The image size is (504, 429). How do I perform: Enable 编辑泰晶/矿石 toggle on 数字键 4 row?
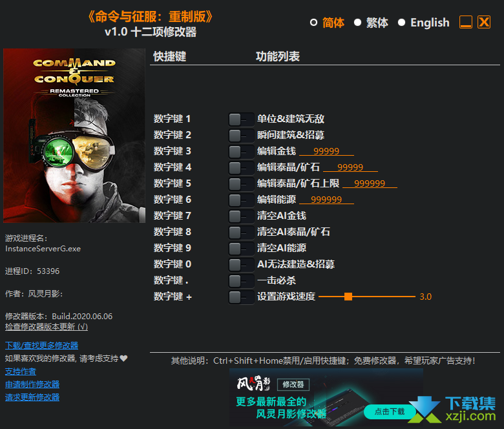(x=241, y=167)
